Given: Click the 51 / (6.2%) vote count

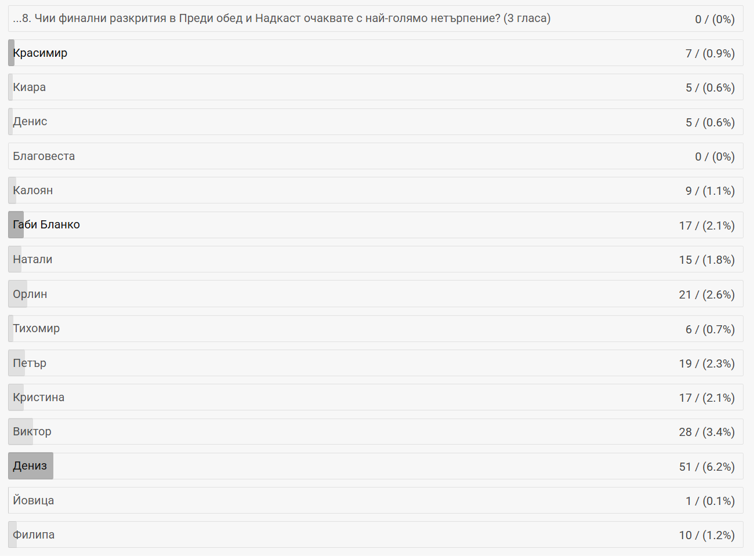Looking at the screenshot, I should coord(706,467).
